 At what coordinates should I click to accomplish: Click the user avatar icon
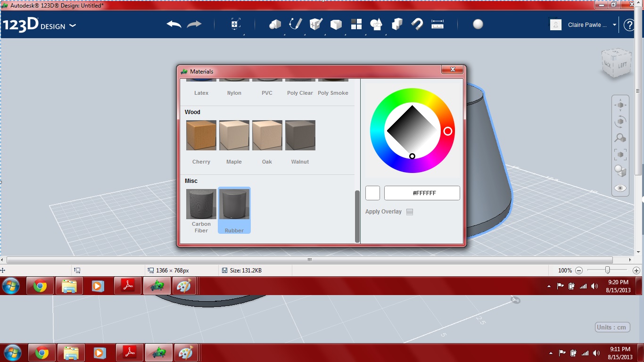coord(556,25)
